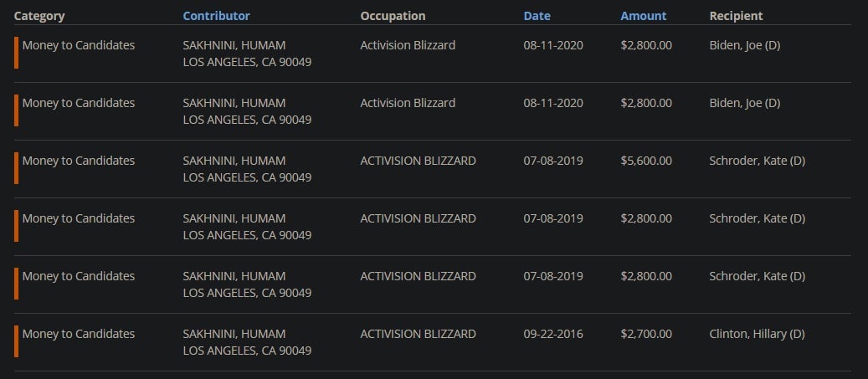Screen dimensions: 868x379
Task: Select the $5,600.00 amount cell
Action: pos(645,161)
